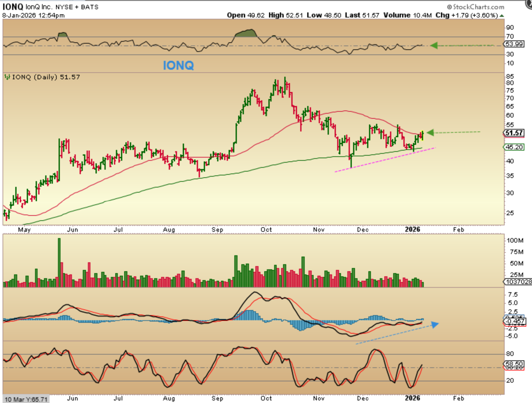Click the Open 49.62 quote value
Viewport: 532px width, 403px height.
click(246, 15)
